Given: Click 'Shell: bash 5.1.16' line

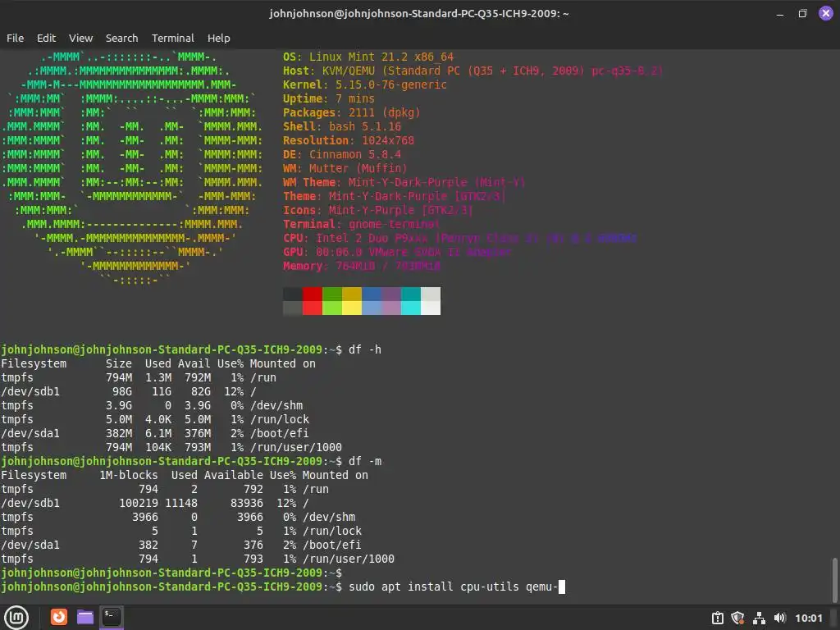Looking at the screenshot, I should [342, 126].
